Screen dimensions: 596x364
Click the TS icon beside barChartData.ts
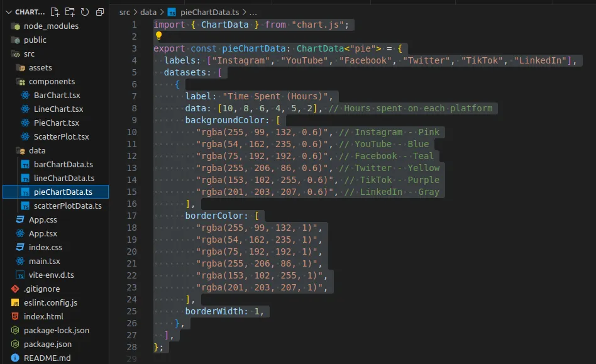click(25, 165)
